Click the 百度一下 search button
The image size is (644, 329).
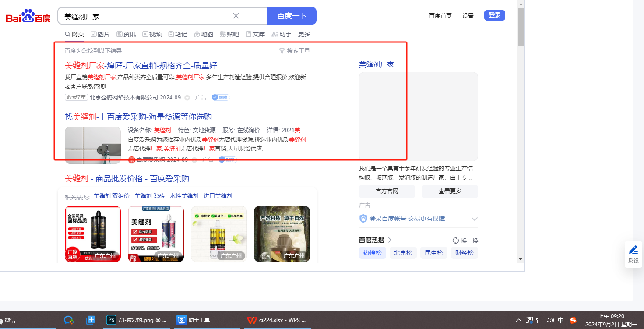[x=292, y=16]
